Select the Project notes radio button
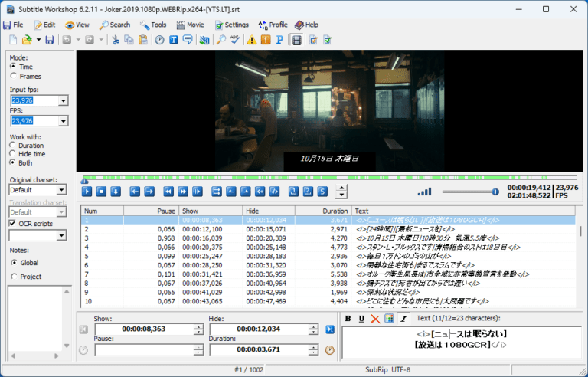Viewport: 588px width, 377px height. (14, 277)
